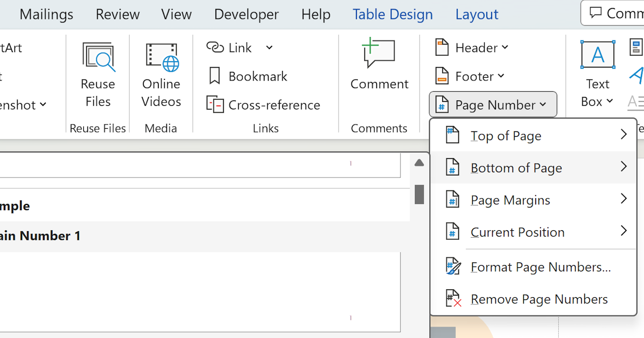Click the Bottom of Page icon

click(452, 167)
